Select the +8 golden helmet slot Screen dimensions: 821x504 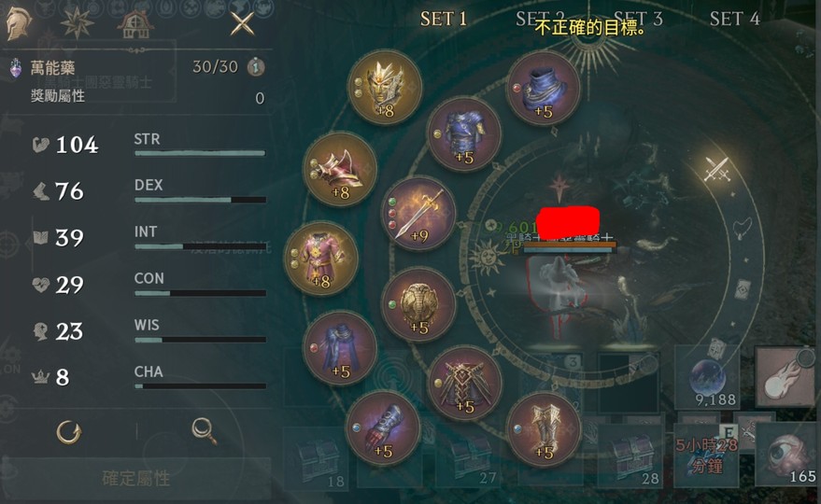385,87
